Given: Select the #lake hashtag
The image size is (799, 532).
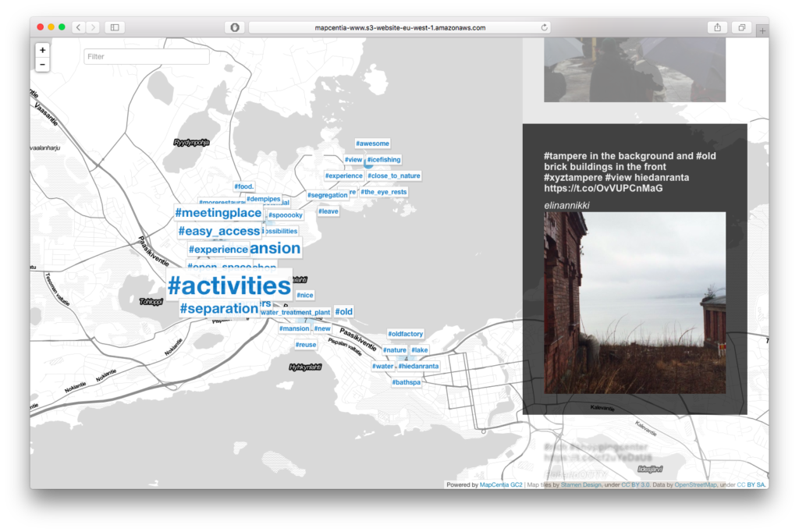Looking at the screenshot, I should pyautogui.click(x=419, y=350).
